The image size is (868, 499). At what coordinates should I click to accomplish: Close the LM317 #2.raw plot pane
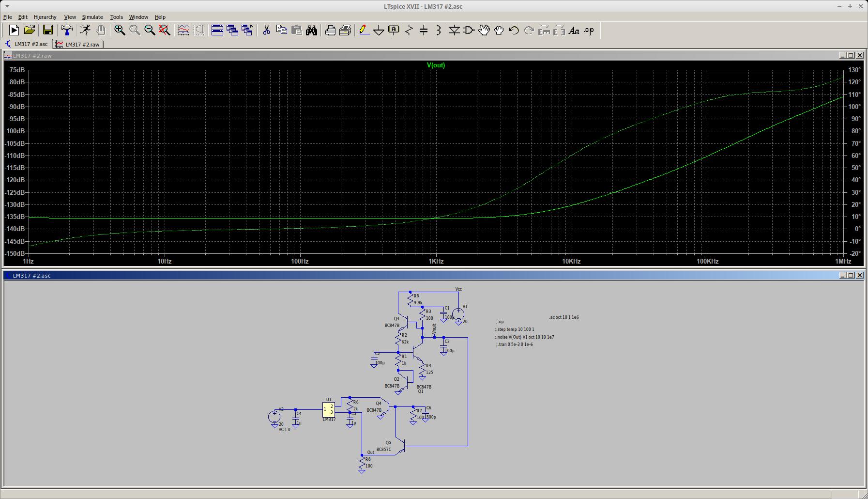pos(860,55)
